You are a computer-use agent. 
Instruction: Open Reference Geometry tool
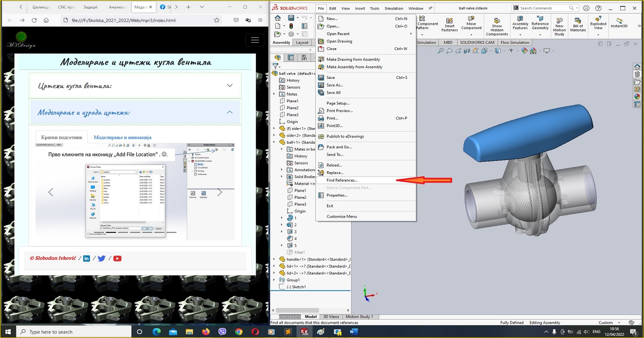[x=540, y=23]
